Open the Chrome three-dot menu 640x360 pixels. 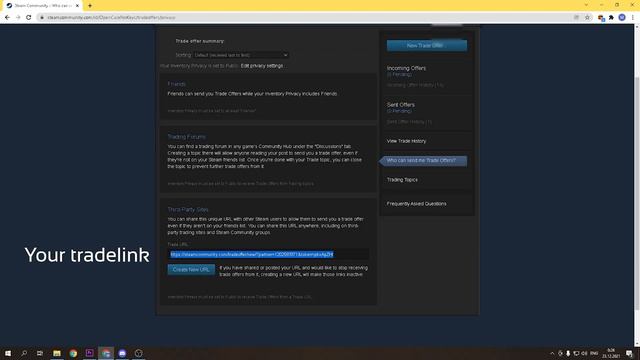pos(633,18)
